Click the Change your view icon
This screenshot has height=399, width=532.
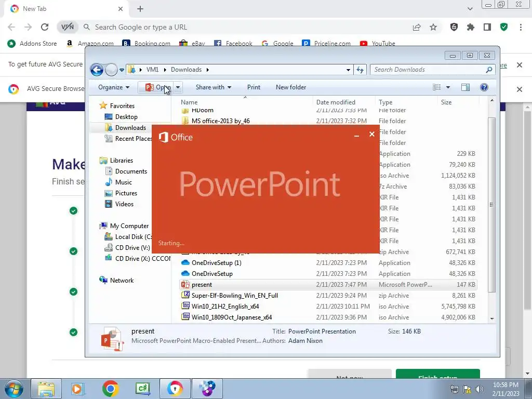click(436, 87)
